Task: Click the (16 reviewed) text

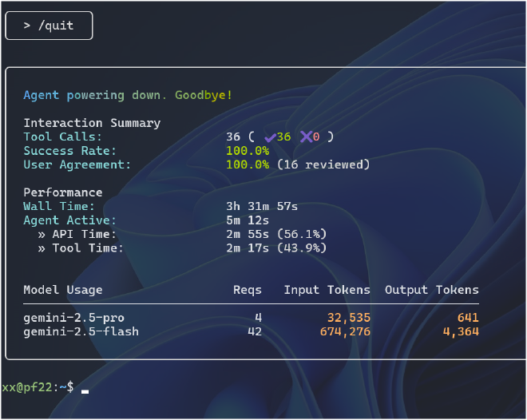Action: click(x=323, y=164)
